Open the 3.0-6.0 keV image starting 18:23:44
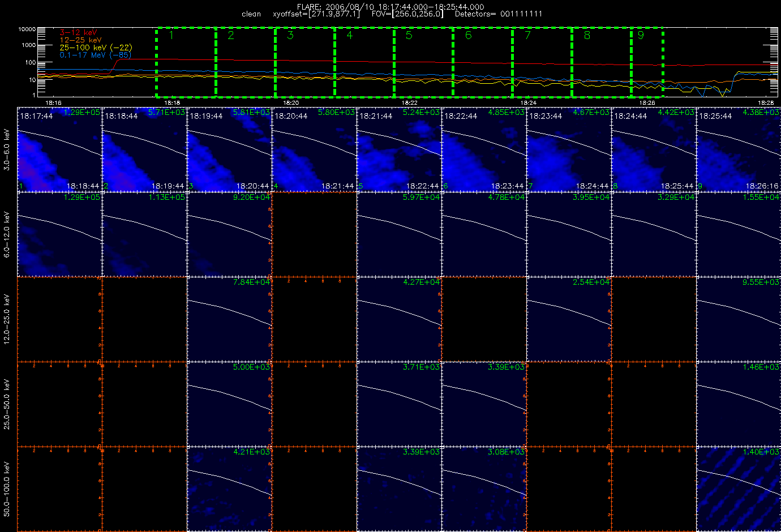Viewport: 781px width, 532px height. (569, 149)
